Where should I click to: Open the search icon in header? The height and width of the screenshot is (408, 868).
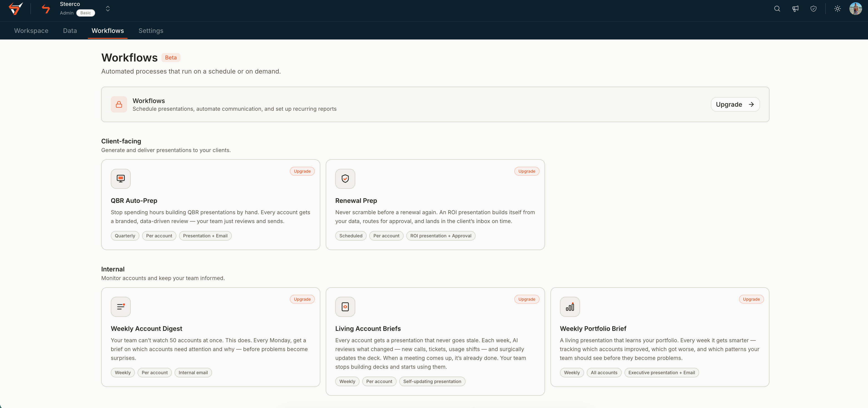tap(777, 9)
